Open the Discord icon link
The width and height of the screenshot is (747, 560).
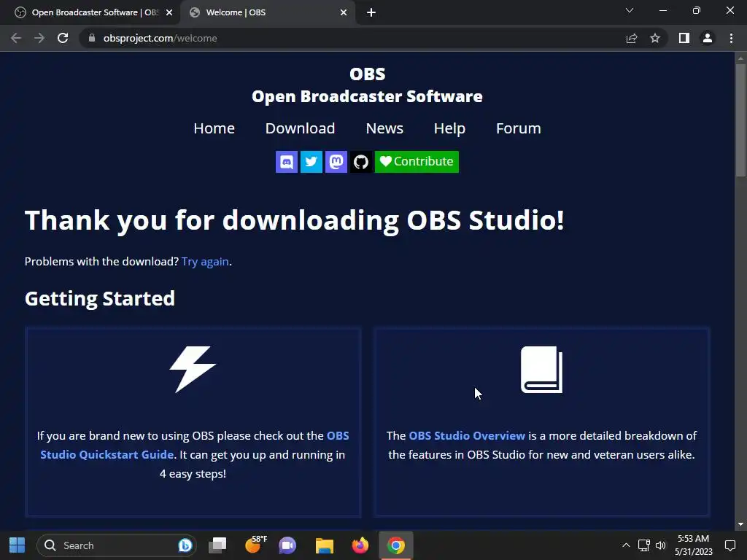coord(286,162)
